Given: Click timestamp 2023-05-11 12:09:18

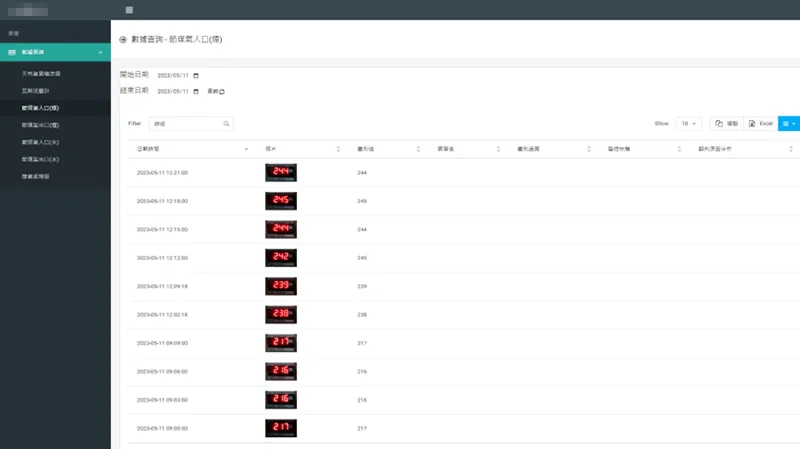Looking at the screenshot, I should click(x=162, y=286).
